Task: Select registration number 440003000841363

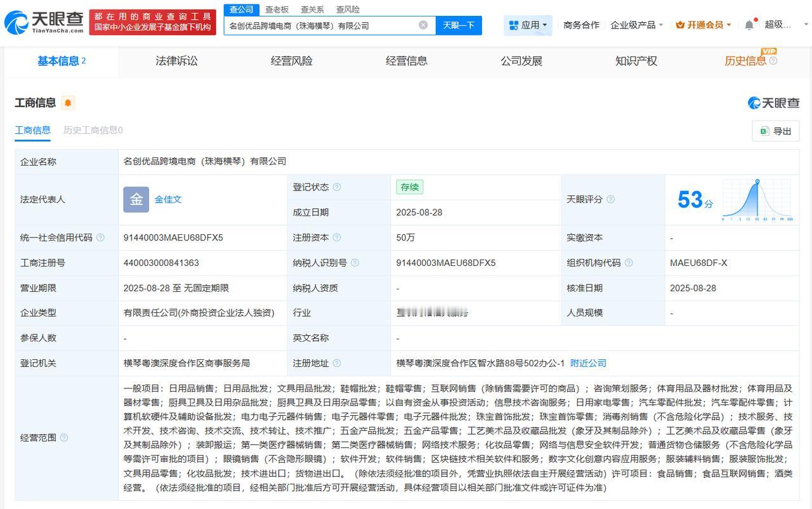Action: click(161, 263)
